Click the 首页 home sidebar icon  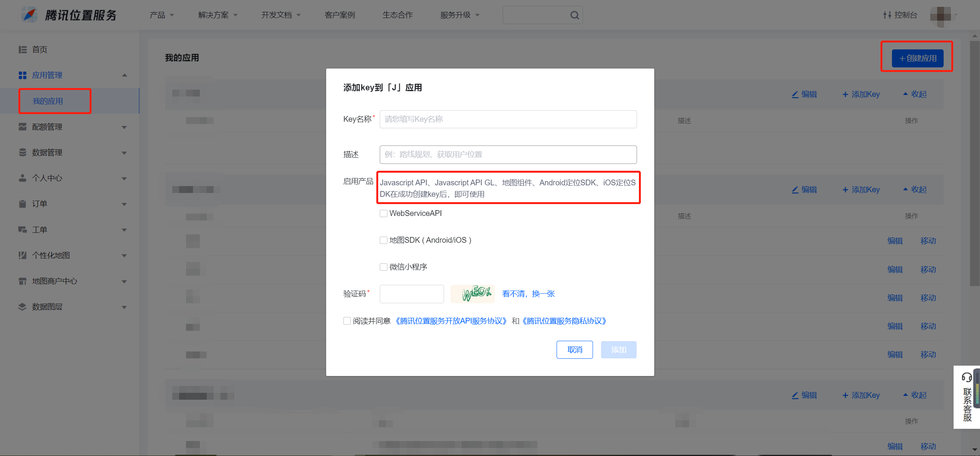tap(23, 50)
